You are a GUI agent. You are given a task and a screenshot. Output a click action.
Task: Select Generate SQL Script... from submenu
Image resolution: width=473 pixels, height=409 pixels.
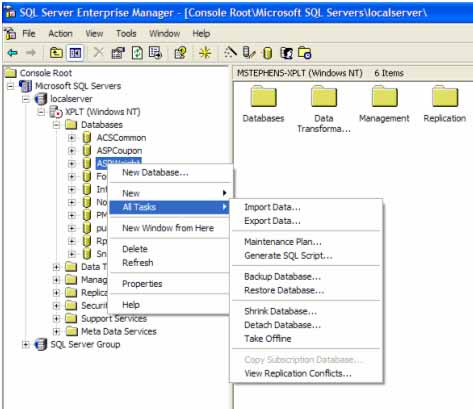[x=306, y=256]
